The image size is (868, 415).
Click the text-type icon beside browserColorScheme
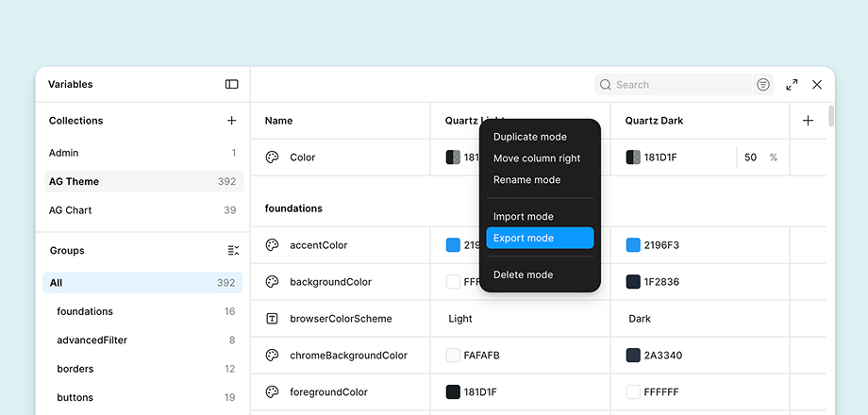pyautogui.click(x=272, y=318)
